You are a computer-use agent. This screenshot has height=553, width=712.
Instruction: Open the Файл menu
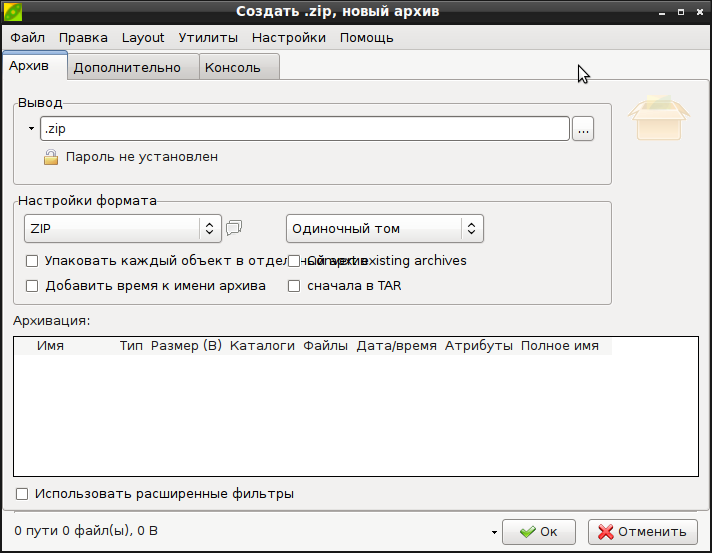pyautogui.click(x=28, y=38)
